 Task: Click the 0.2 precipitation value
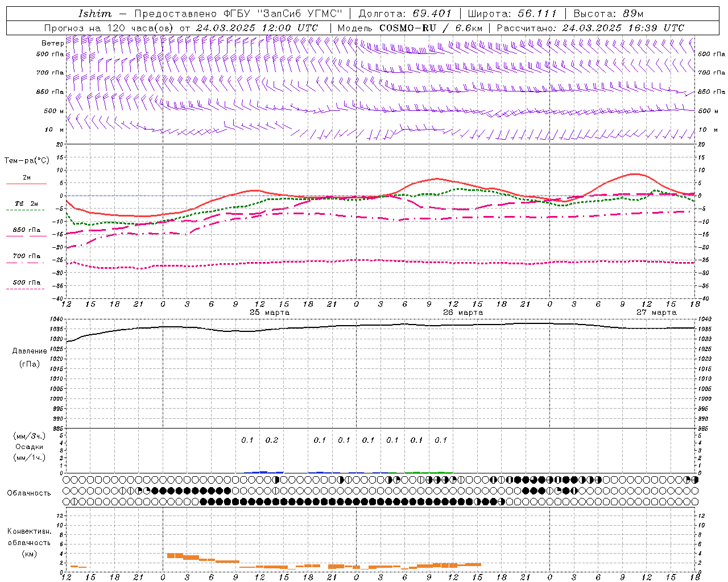[272, 440]
